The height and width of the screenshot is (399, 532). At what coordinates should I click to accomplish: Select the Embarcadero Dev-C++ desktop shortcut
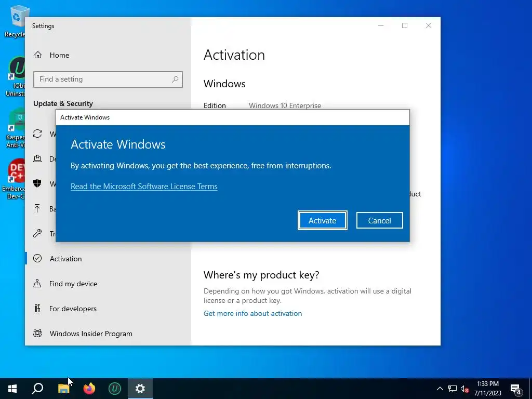(x=14, y=179)
